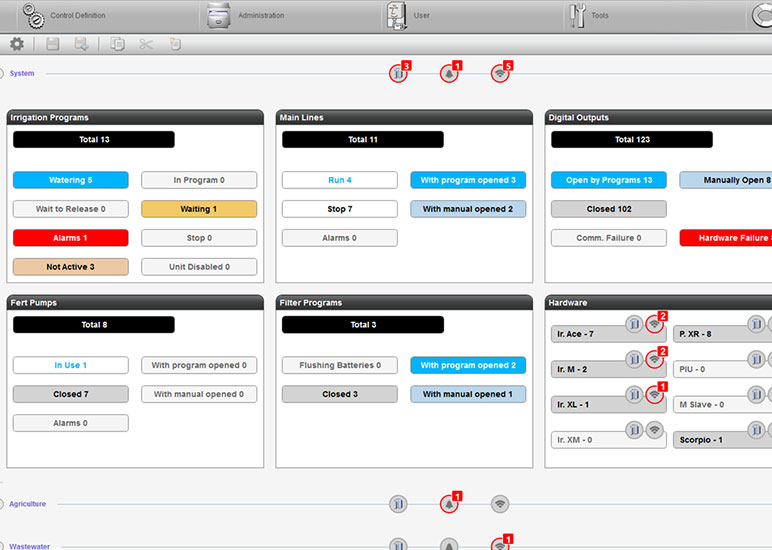Open the System communication wifi icon

click(500, 73)
